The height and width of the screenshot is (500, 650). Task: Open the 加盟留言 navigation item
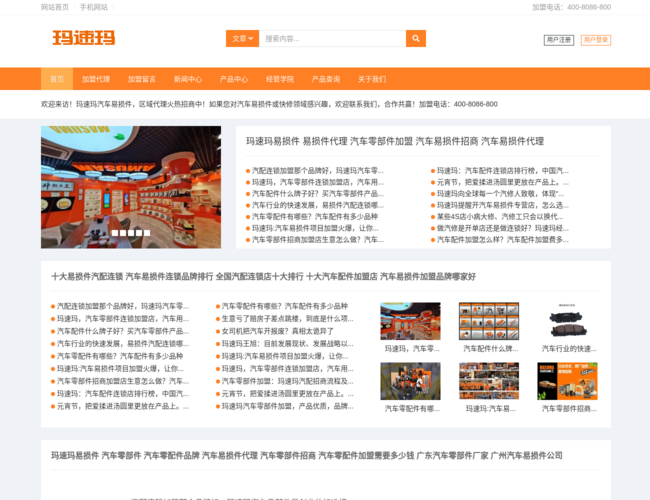click(x=142, y=79)
